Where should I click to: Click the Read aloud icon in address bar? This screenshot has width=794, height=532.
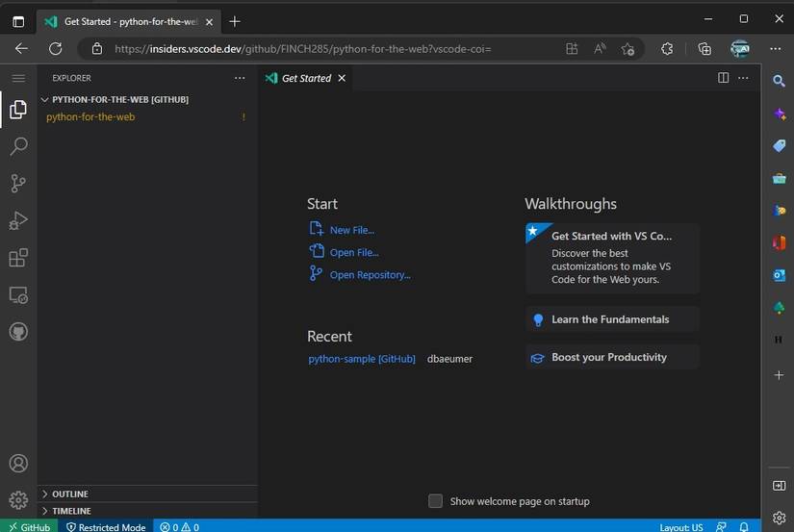[x=600, y=49]
